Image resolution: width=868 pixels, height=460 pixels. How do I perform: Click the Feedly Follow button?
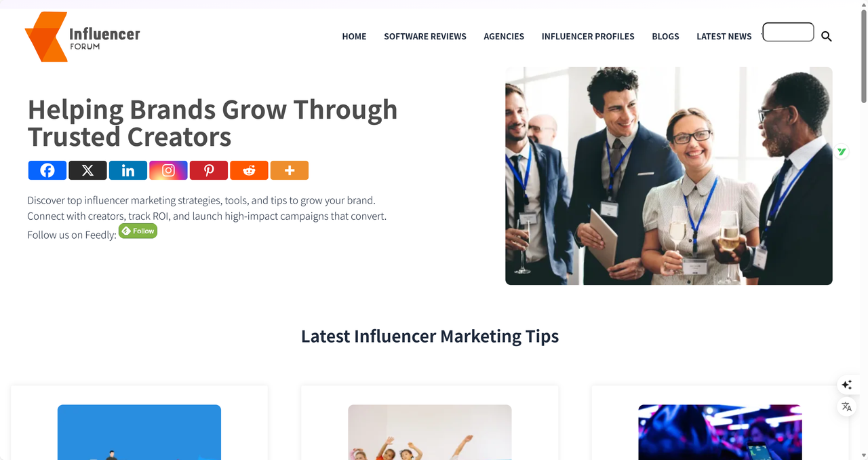pyautogui.click(x=138, y=231)
